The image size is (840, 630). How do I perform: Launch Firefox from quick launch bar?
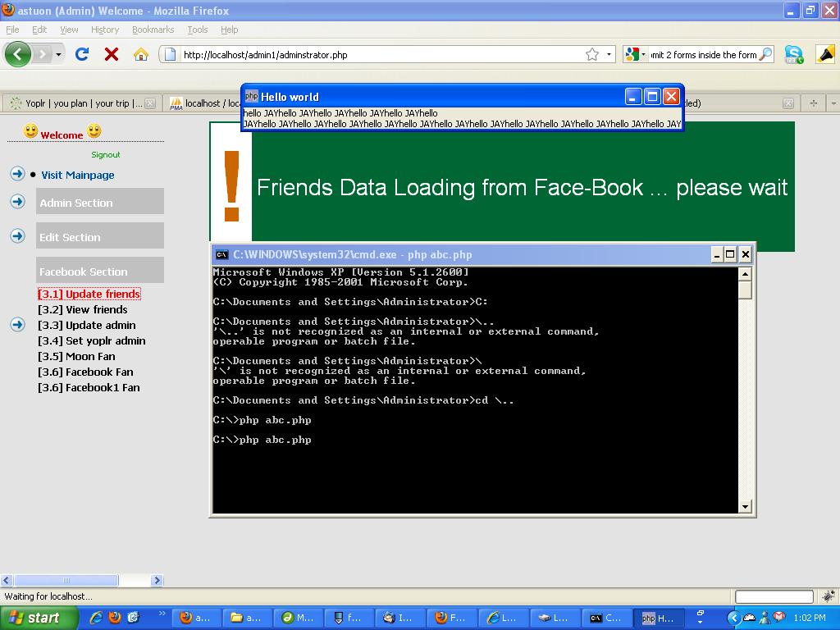point(115,618)
